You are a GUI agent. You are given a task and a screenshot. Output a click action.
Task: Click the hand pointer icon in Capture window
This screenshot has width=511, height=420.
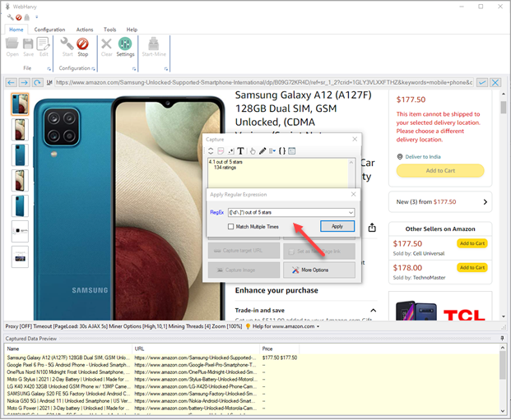click(x=252, y=151)
